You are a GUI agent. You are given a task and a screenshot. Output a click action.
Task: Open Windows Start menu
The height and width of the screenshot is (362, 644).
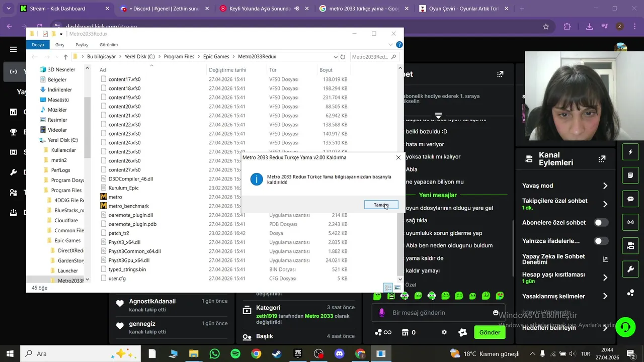pyautogui.click(x=10, y=353)
